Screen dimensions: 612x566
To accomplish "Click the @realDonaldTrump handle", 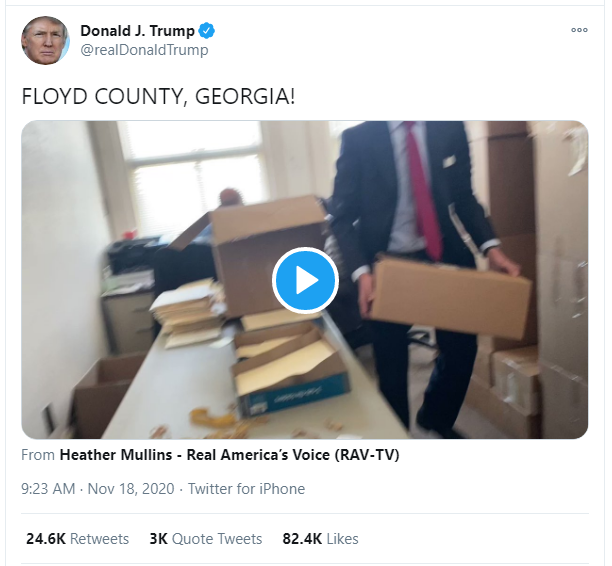I will coord(144,50).
